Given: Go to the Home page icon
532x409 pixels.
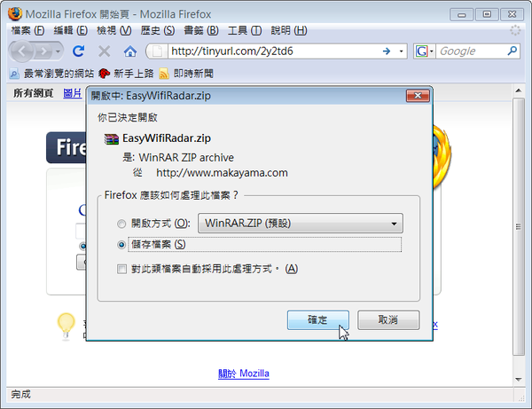Looking at the screenshot, I should [130, 51].
